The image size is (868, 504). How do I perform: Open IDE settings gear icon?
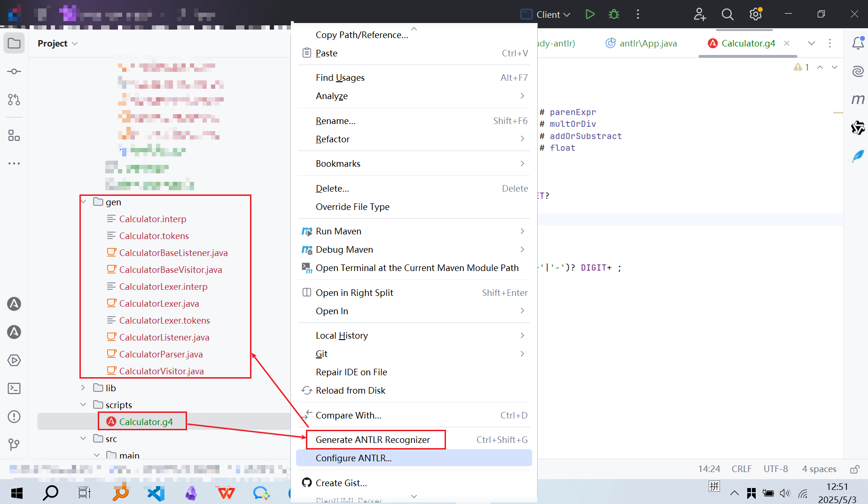(x=756, y=14)
